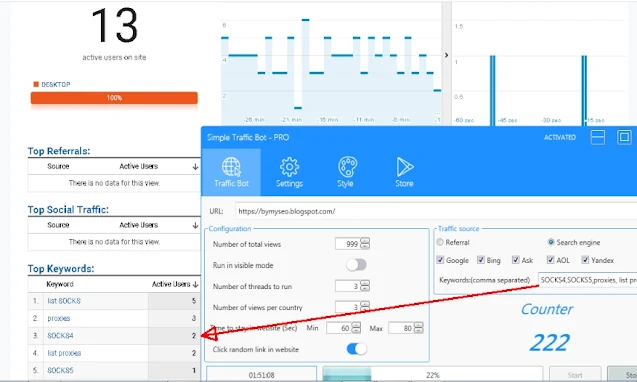Viewport: 637px width, 382px height.
Task: Adjust the Number of total views stepper
Action: (365, 243)
